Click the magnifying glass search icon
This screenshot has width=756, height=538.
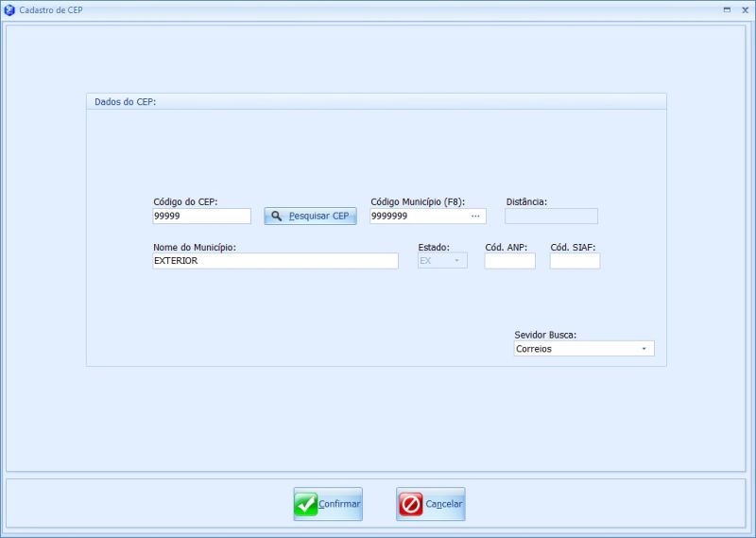[276, 217]
